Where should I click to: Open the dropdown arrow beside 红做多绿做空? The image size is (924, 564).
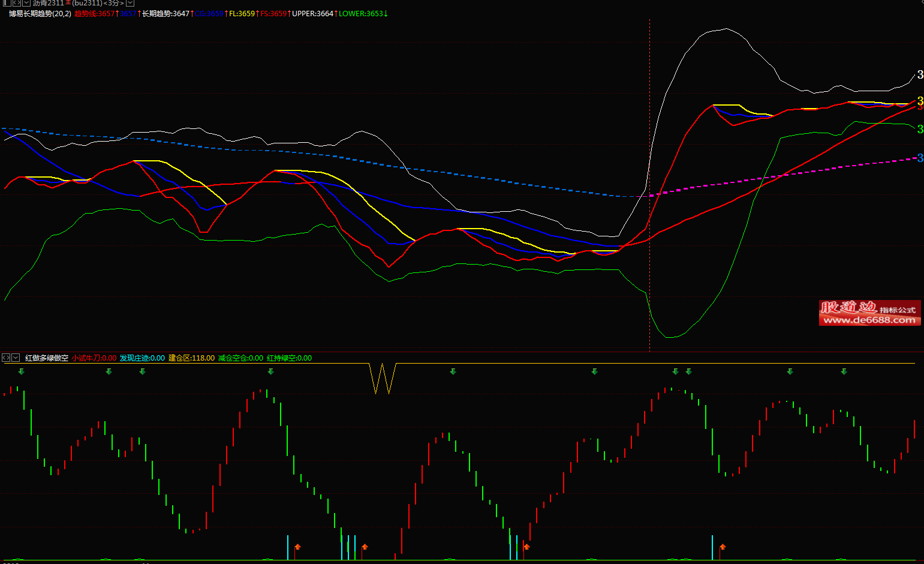click(x=16, y=358)
